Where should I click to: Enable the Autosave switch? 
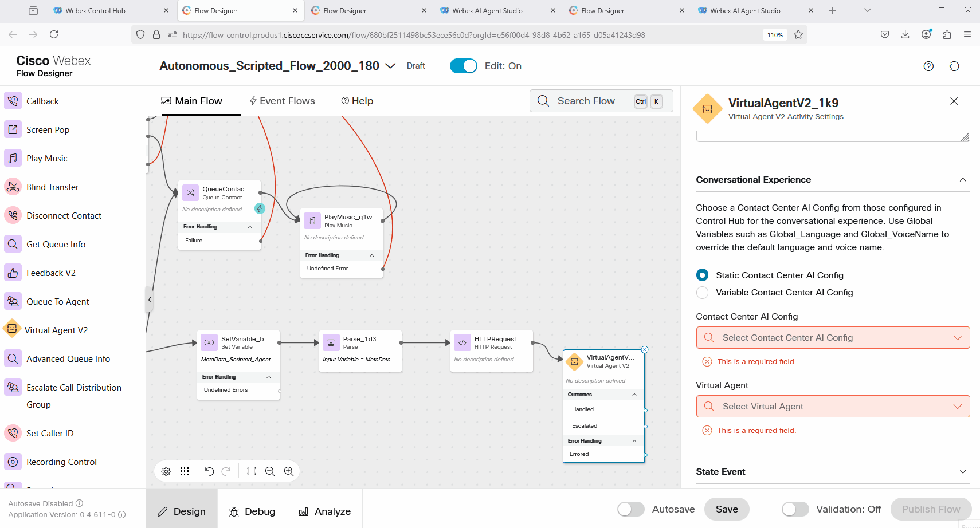point(630,509)
